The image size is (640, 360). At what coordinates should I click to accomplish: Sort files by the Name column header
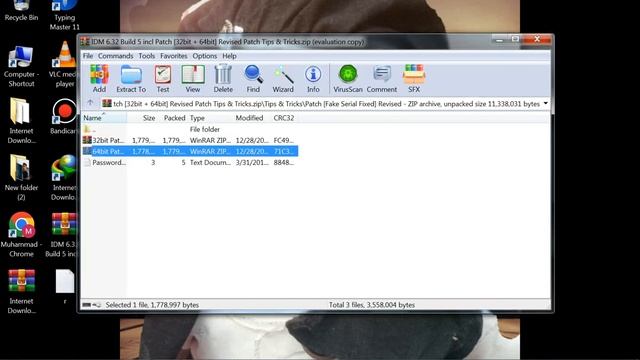(x=104, y=118)
